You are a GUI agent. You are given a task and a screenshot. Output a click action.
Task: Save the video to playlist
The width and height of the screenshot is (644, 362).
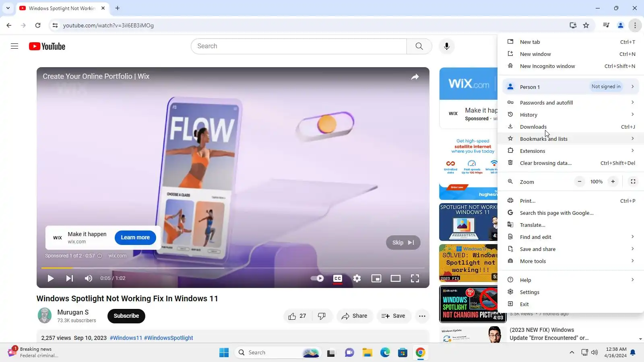[393, 316]
